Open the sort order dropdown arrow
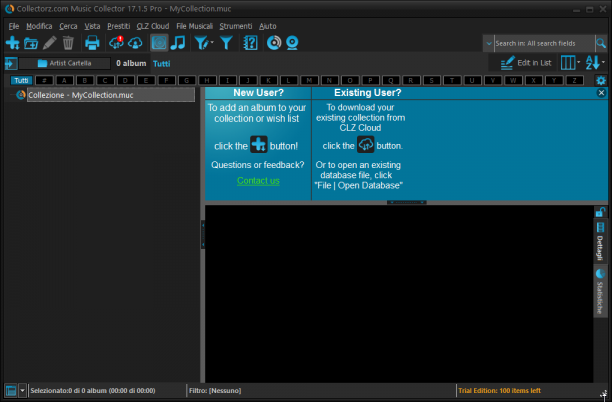This screenshot has width=612, height=402. click(x=603, y=62)
